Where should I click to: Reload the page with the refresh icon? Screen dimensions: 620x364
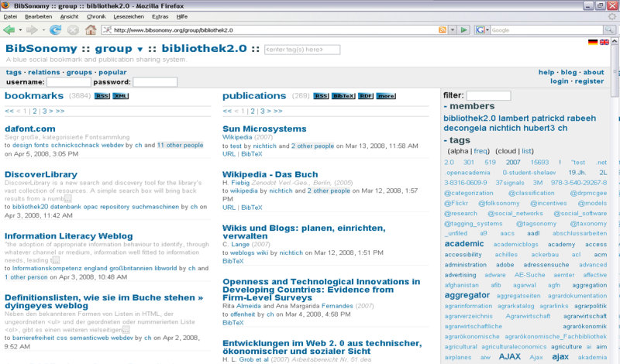55,30
